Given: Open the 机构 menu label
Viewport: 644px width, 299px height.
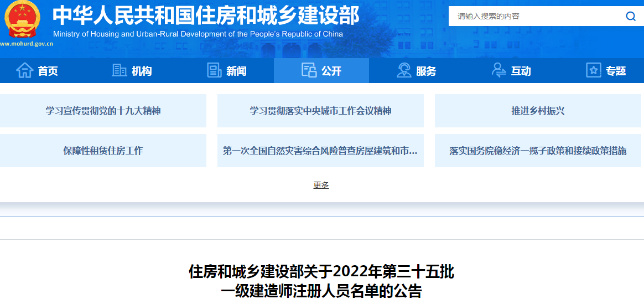Looking at the screenshot, I should [142, 71].
